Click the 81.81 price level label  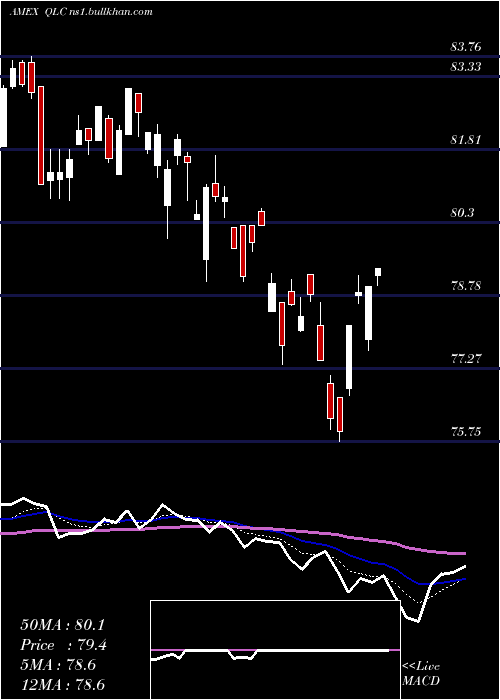tap(466, 140)
